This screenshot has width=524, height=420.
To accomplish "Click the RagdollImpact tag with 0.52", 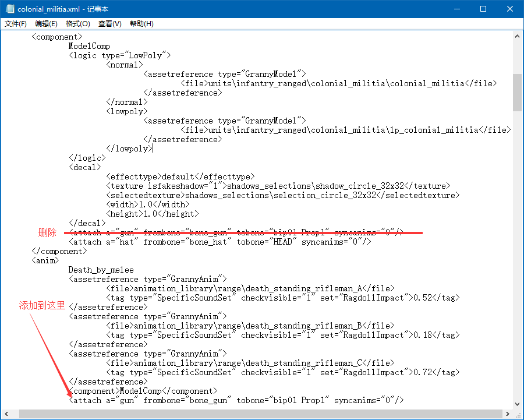I will pos(283,298).
